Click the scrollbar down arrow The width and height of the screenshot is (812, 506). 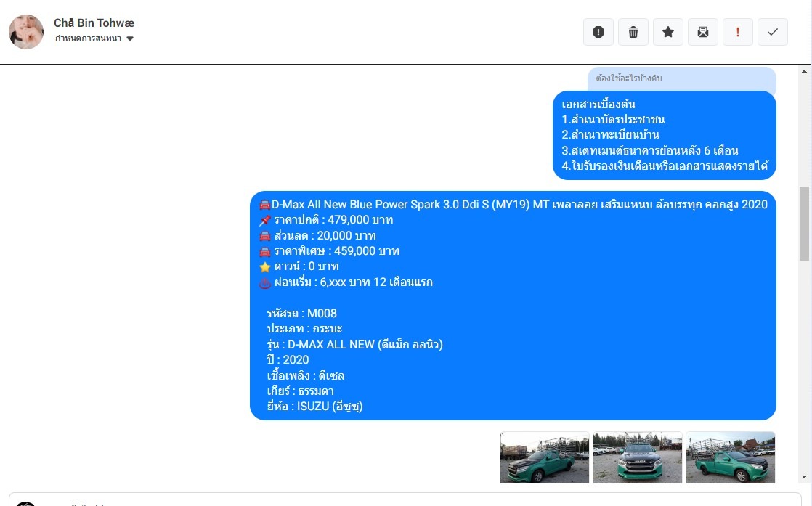pos(804,477)
